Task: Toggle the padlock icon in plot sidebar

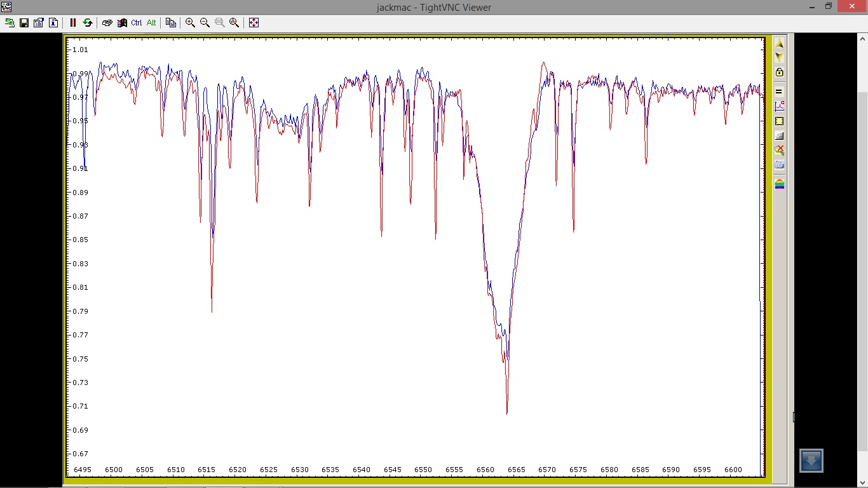Action: coord(779,72)
